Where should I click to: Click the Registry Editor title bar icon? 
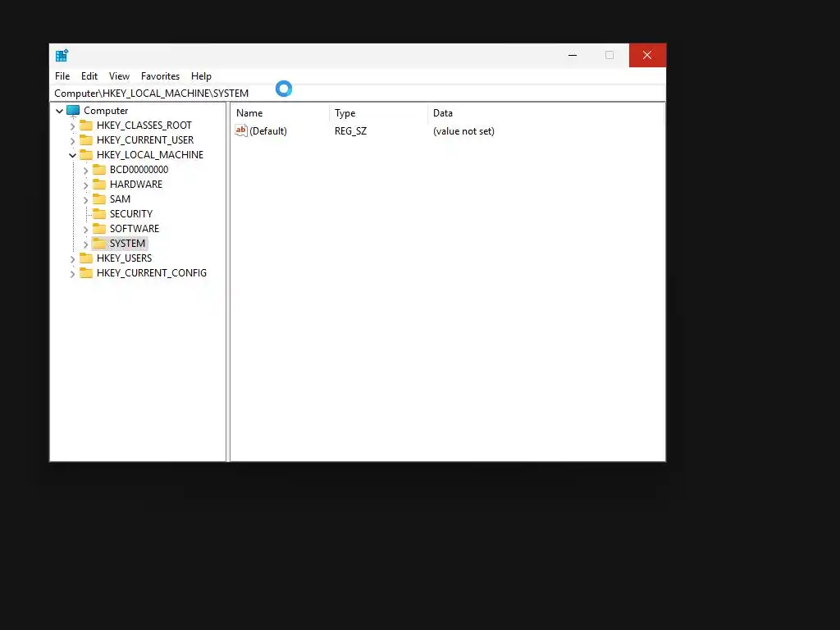coord(62,55)
